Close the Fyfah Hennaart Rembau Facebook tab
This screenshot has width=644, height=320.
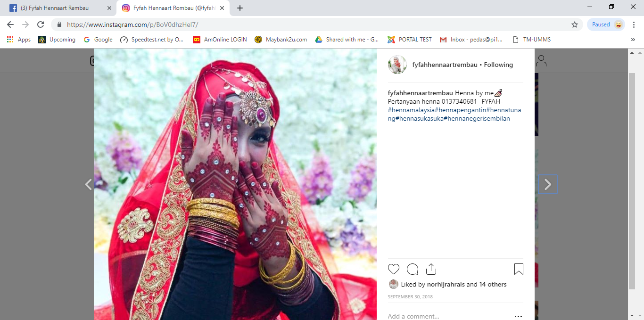[x=109, y=8]
